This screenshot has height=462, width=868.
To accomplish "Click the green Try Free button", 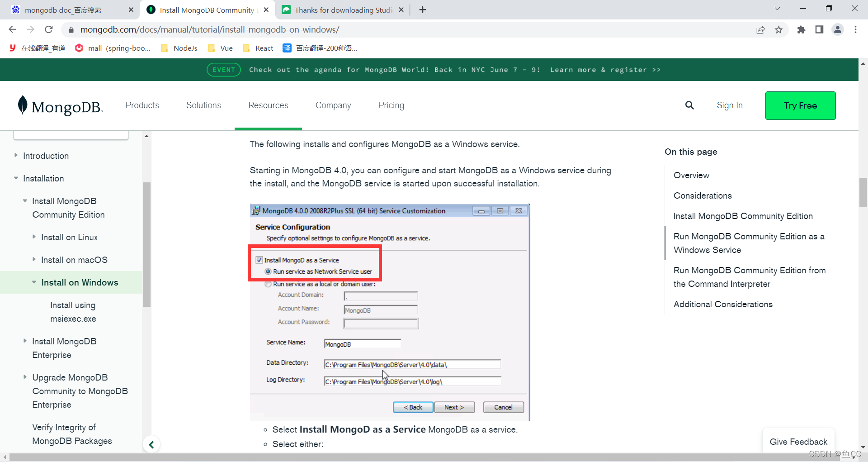I will (x=800, y=105).
